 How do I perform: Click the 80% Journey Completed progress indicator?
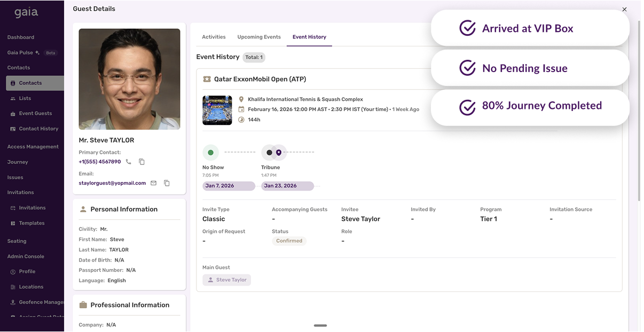click(467, 107)
